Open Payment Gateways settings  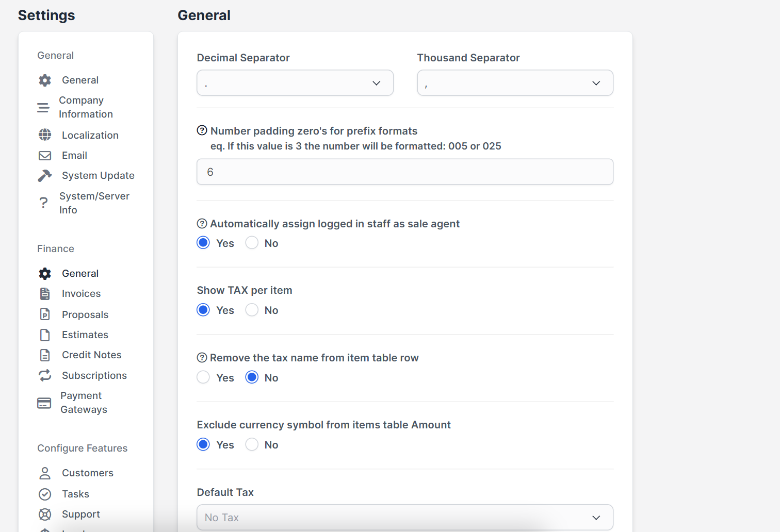click(x=84, y=403)
